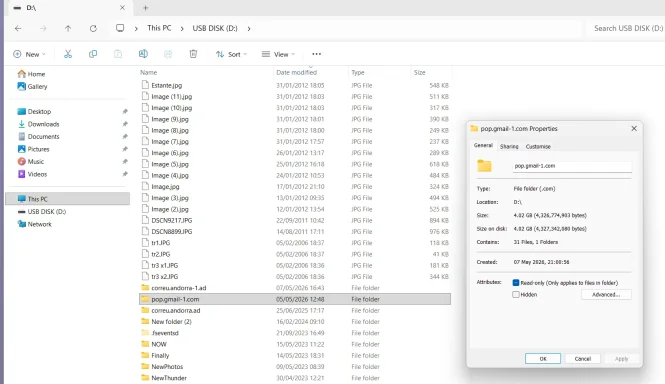Open the Sort dropdown menu
665x384 pixels.
point(231,54)
